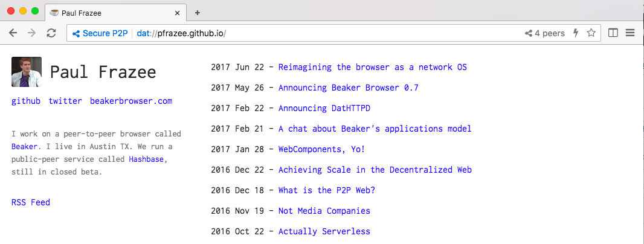
Task: Click the back navigation arrow
Action: (13, 33)
